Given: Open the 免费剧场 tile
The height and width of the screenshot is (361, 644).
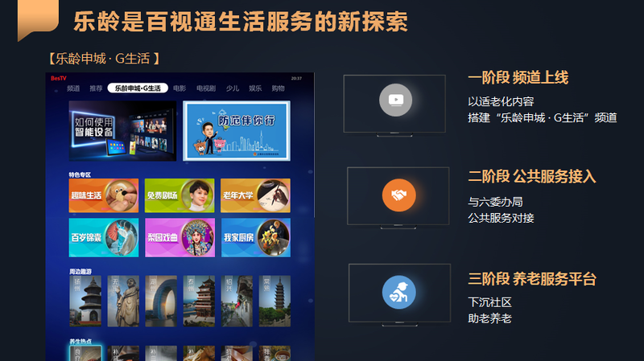Looking at the screenshot, I should tap(180, 195).
